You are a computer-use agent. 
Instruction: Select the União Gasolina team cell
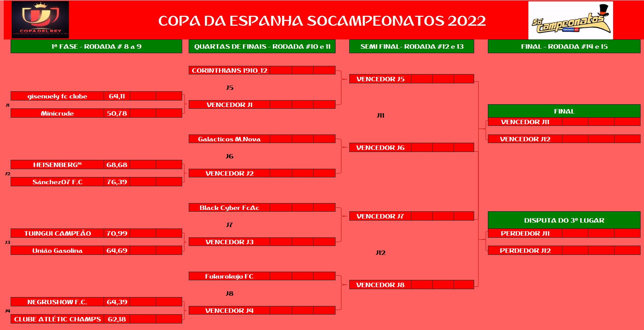(57, 250)
